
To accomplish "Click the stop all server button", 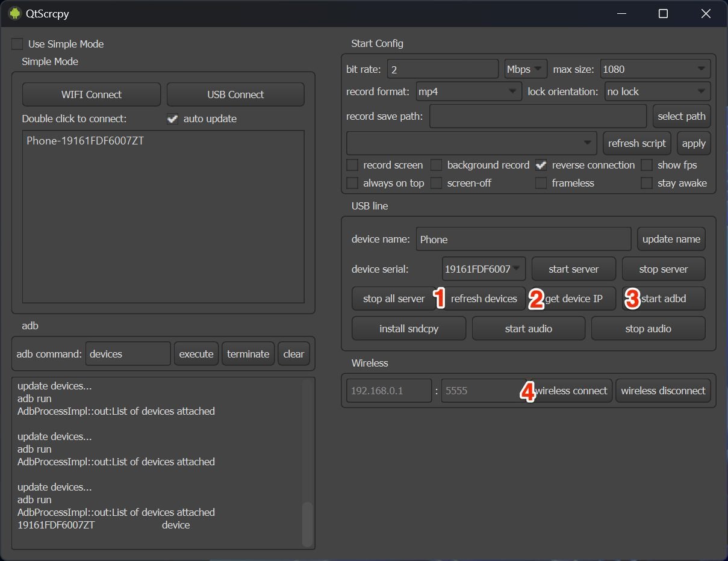I will pyautogui.click(x=394, y=299).
